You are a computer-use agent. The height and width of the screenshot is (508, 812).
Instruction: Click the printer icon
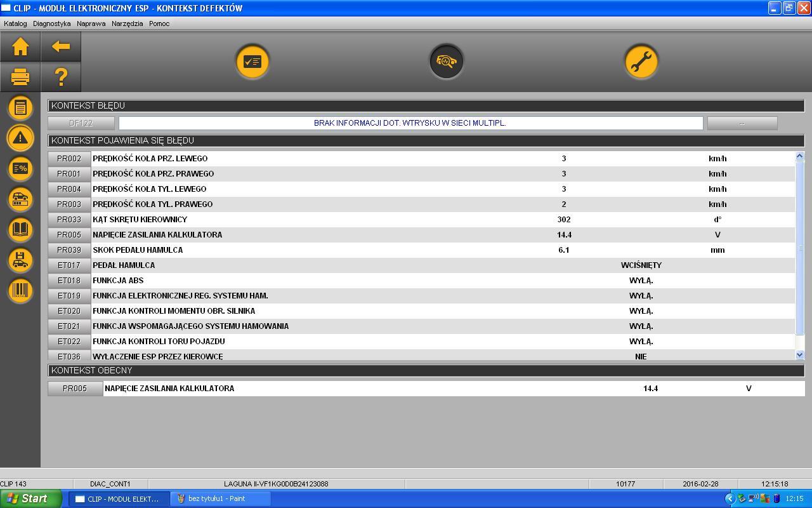[x=20, y=77]
